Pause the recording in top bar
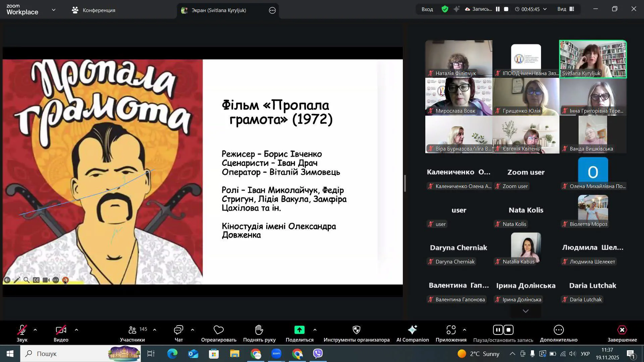This screenshot has height=362, width=644. pyautogui.click(x=498, y=9)
